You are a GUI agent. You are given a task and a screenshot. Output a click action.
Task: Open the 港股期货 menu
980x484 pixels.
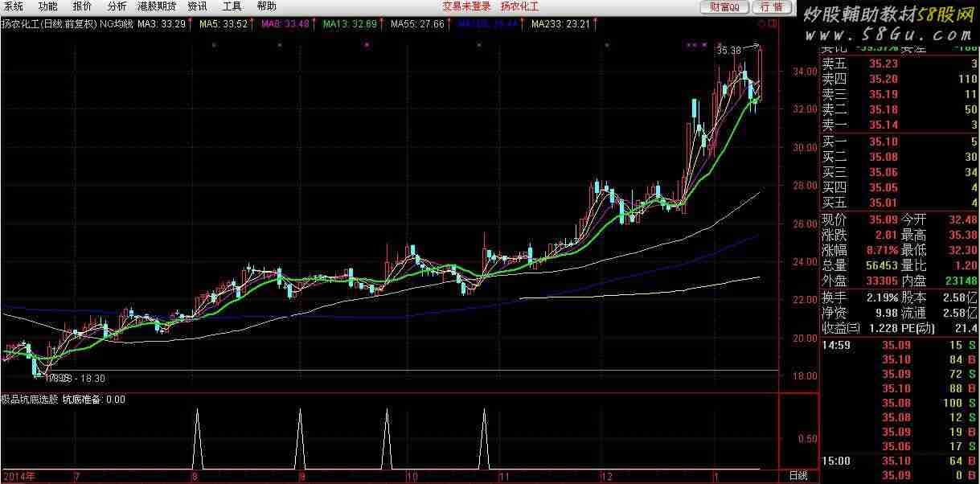pos(157,6)
